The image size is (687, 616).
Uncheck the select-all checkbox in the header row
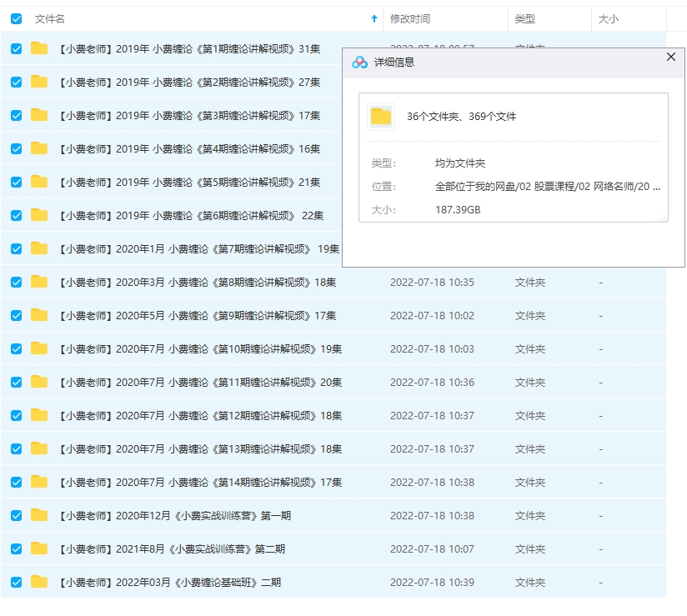point(16,18)
